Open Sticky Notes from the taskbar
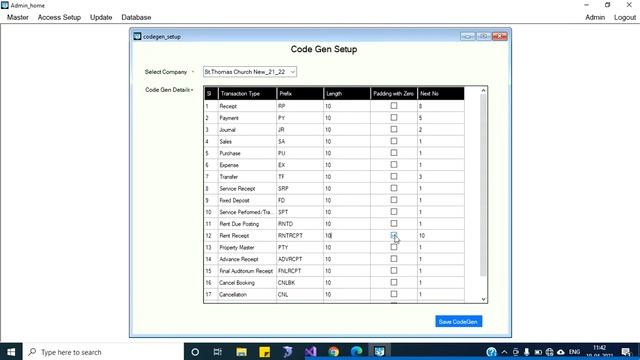This screenshot has height=360, width=640. coord(264,352)
